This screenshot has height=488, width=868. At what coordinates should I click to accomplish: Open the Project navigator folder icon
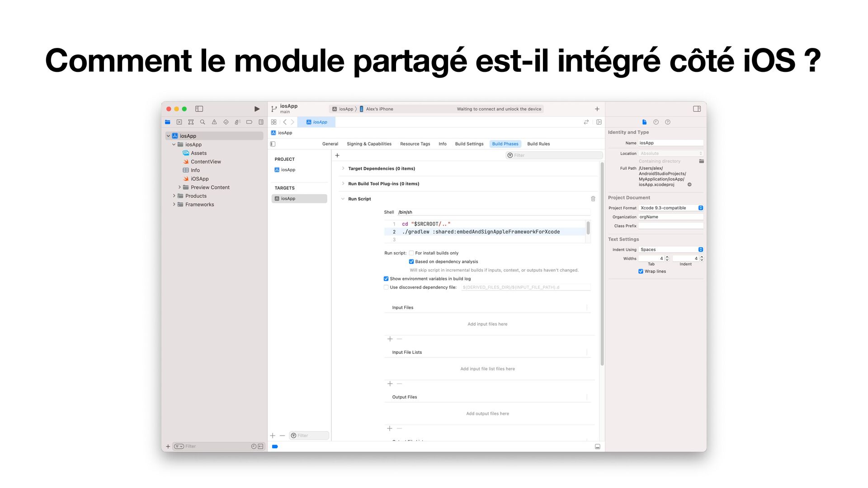pos(168,122)
